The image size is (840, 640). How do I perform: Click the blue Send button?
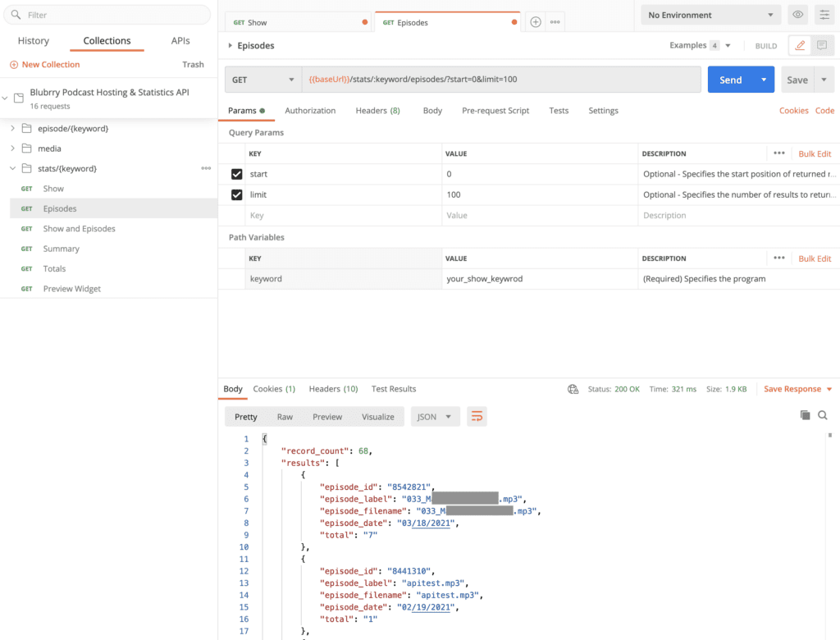point(730,80)
